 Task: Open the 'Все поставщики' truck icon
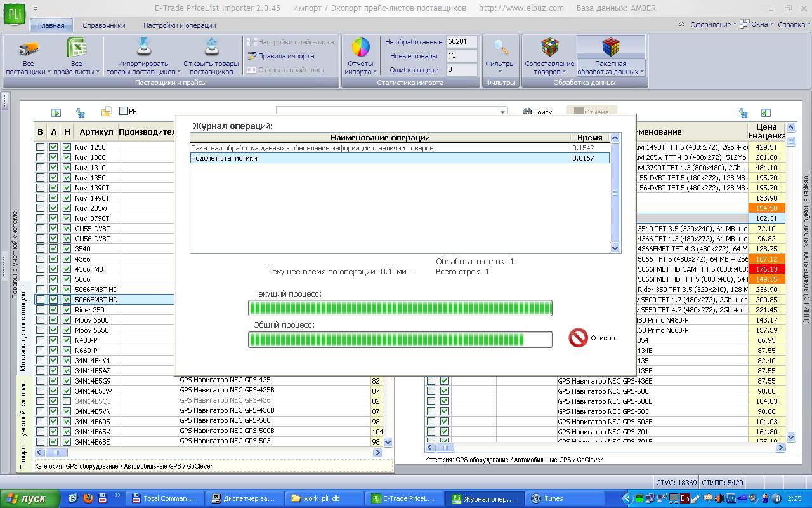(28, 48)
